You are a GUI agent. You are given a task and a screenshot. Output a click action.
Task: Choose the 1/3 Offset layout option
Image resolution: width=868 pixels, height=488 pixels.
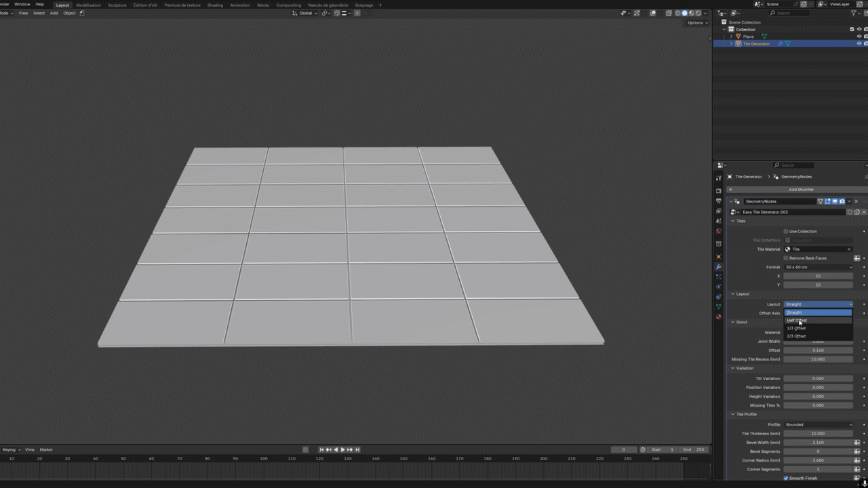pyautogui.click(x=818, y=328)
